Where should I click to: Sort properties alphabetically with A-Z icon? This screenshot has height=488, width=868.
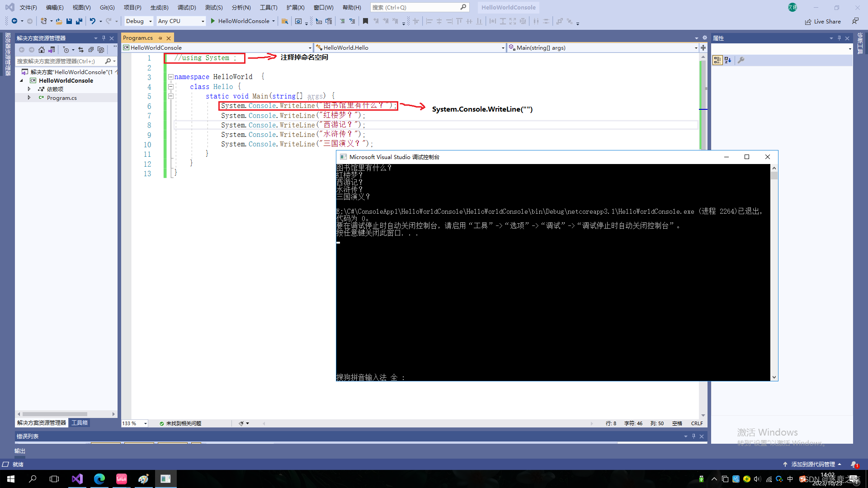click(x=728, y=60)
